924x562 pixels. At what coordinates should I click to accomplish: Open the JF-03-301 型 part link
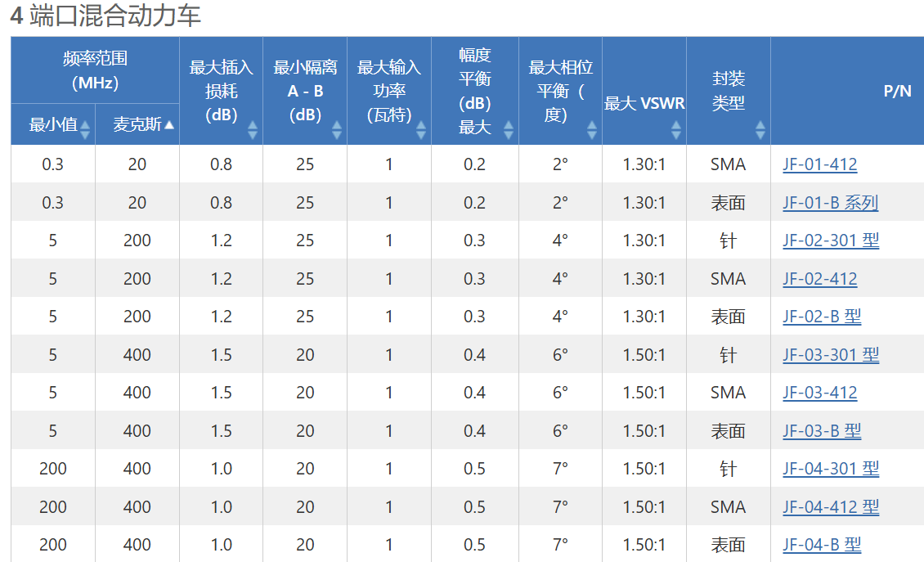pyautogui.click(x=831, y=355)
